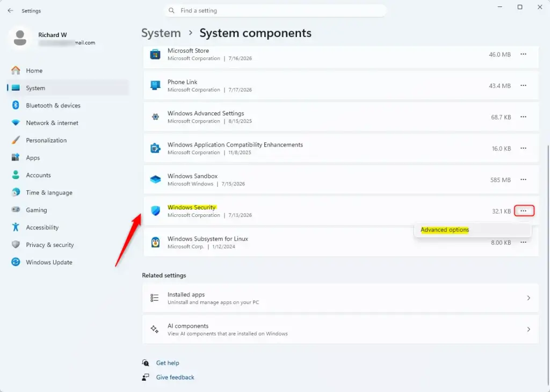Click the AI components sparkle icon
Viewport: 550px width, 392px height.
pyautogui.click(x=155, y=329)
